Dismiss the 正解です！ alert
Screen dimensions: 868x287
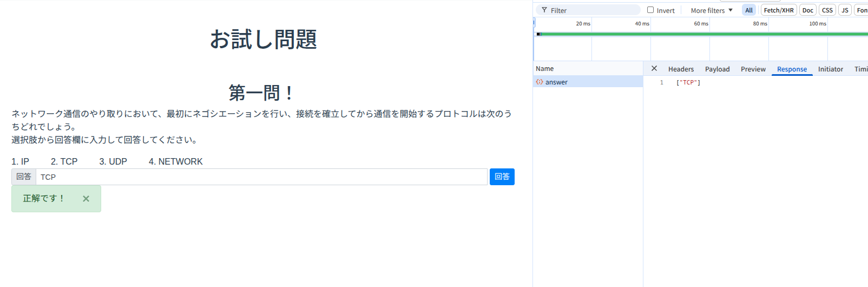(86, 199)
